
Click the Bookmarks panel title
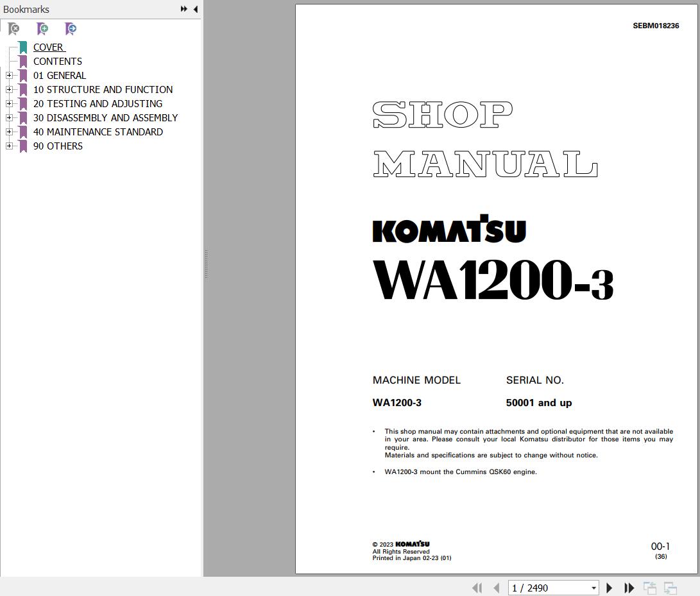[x=26, y=10]
